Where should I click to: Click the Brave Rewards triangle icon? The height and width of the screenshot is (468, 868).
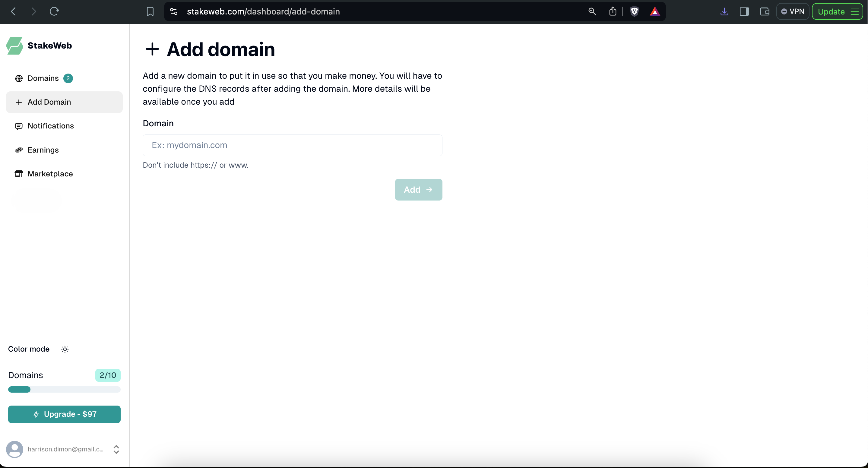coord(654,11)
